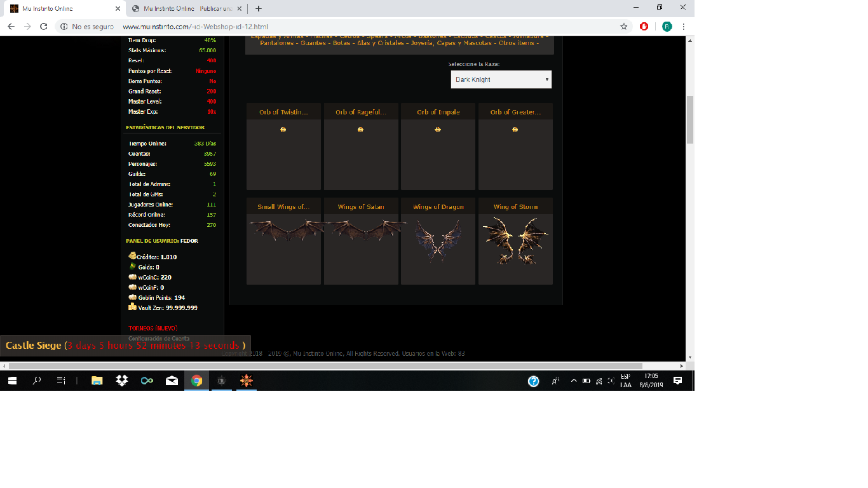Click the wCoinP coin icon
Viewport: 868px width, 488px height.
[x=132, y=287]
